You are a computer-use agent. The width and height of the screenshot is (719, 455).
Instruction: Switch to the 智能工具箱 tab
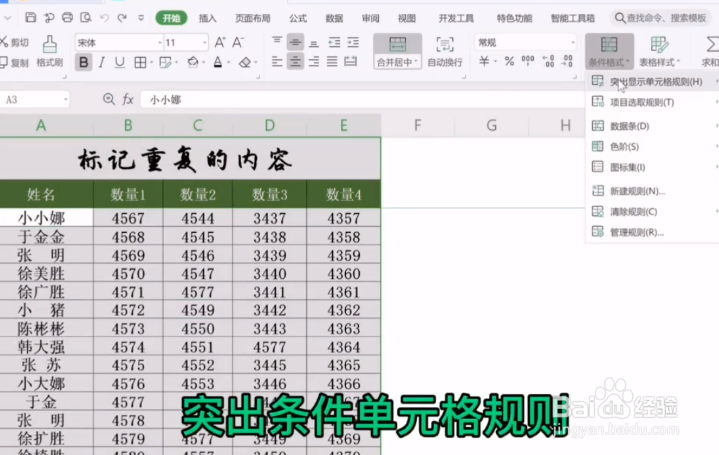[572, 18]
